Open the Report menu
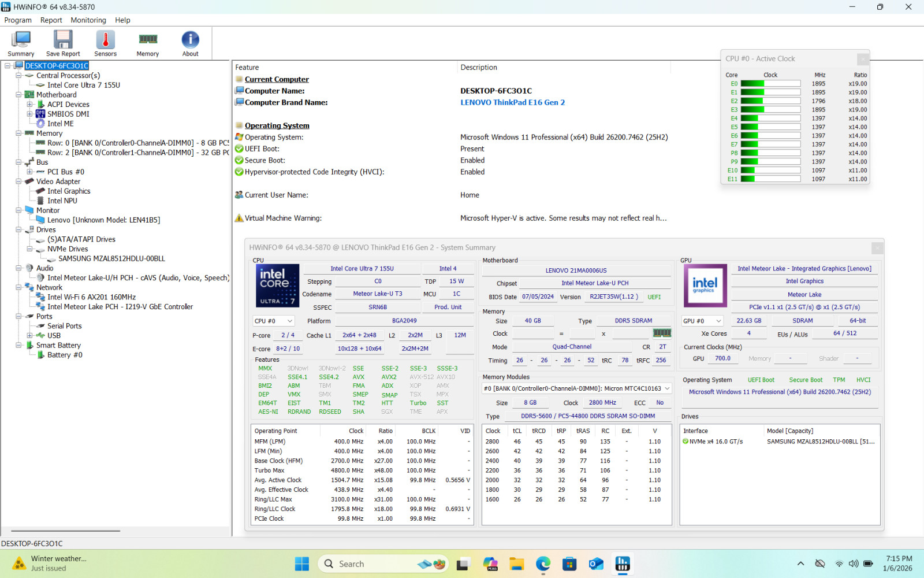 (51, 20)
